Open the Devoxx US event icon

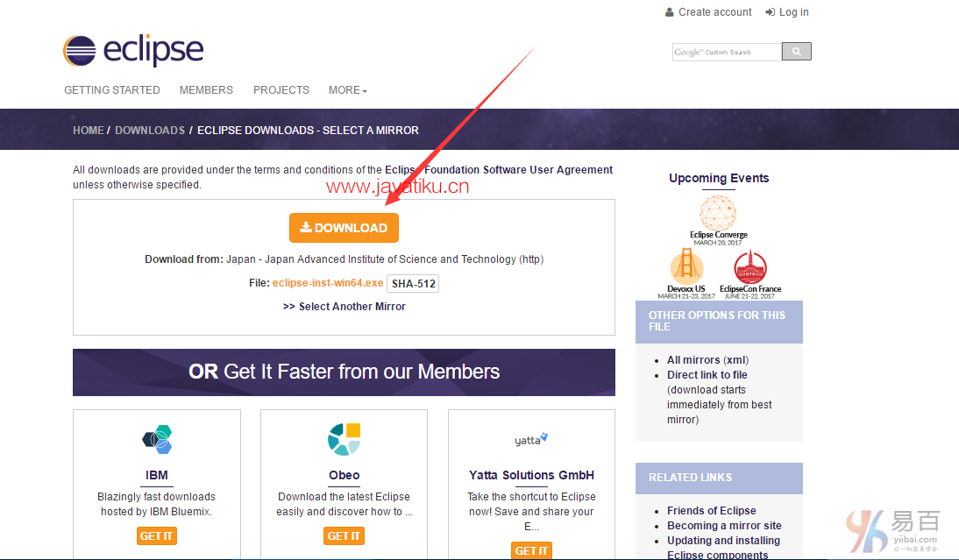(x=686, y=267)
